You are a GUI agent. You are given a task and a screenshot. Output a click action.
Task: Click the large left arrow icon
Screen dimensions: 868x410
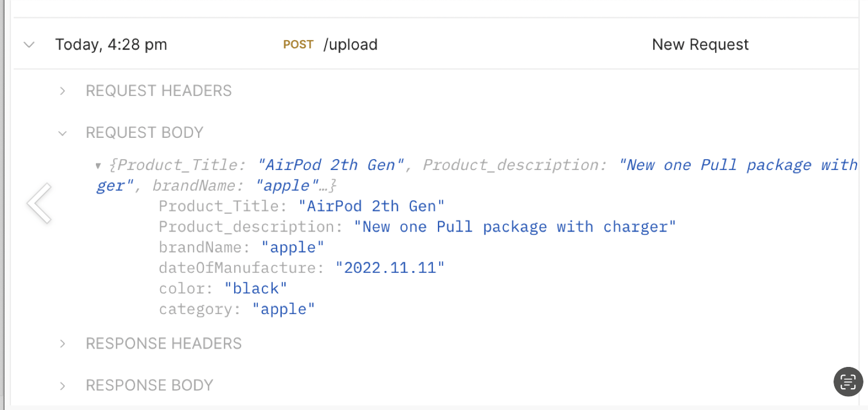tap(39, 203)
